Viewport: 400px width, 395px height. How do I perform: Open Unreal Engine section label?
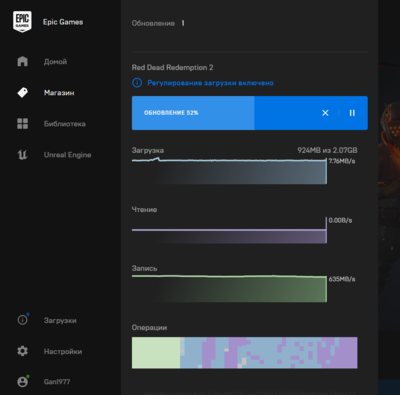(x=67, y=155)
